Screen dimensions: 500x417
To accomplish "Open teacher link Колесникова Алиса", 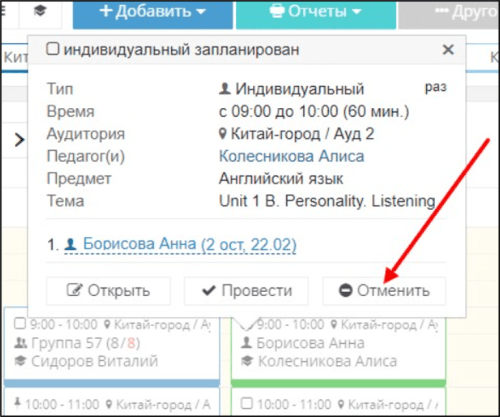I will pyautogui.click(x=291, y=156).
